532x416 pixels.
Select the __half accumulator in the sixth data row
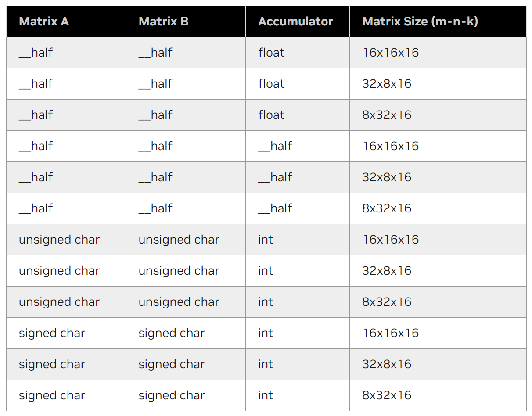(x=275, y=208)
